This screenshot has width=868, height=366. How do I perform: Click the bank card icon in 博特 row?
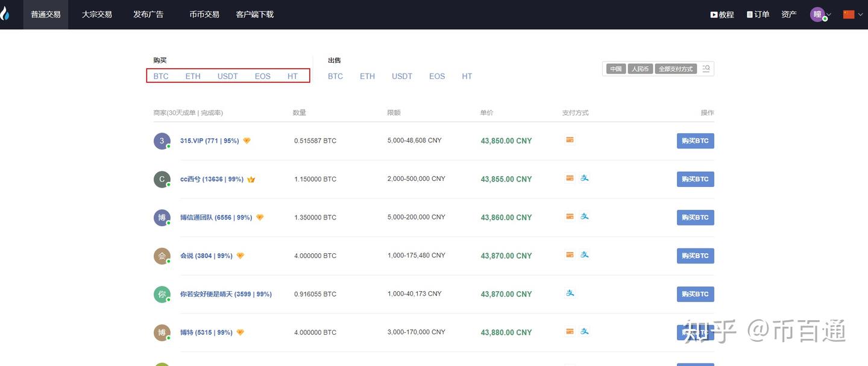[x=570, y=331]
